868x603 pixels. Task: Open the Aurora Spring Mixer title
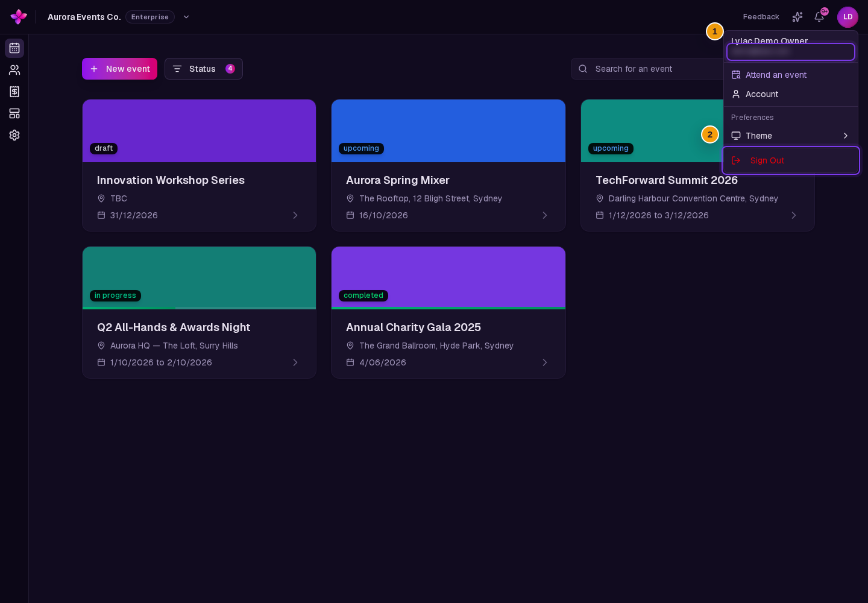coord(398,180)
